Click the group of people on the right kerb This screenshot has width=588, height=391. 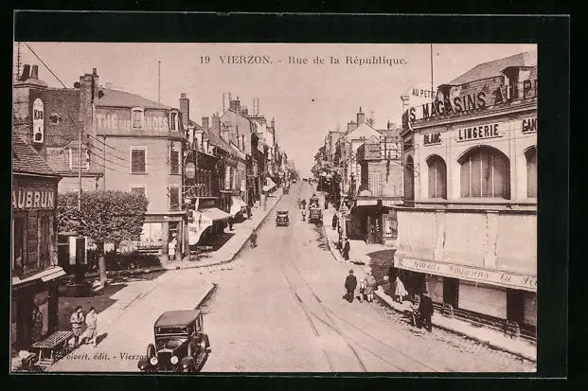pyautogui.click(x=360, y=285)
